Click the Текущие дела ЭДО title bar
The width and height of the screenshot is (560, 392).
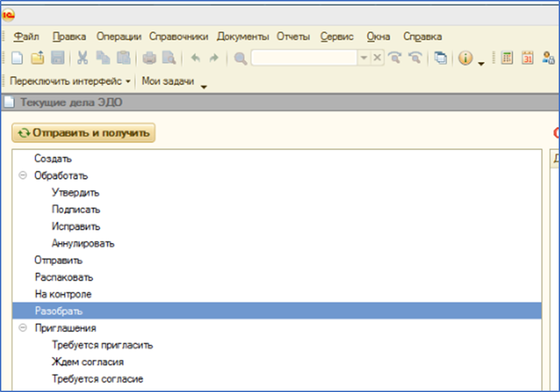click(281, 102)
